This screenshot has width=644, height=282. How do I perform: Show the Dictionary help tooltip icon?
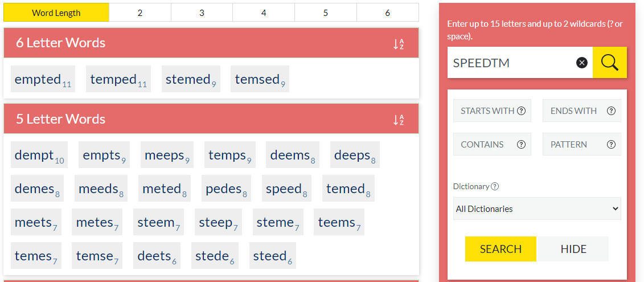[x=495, y=186]
